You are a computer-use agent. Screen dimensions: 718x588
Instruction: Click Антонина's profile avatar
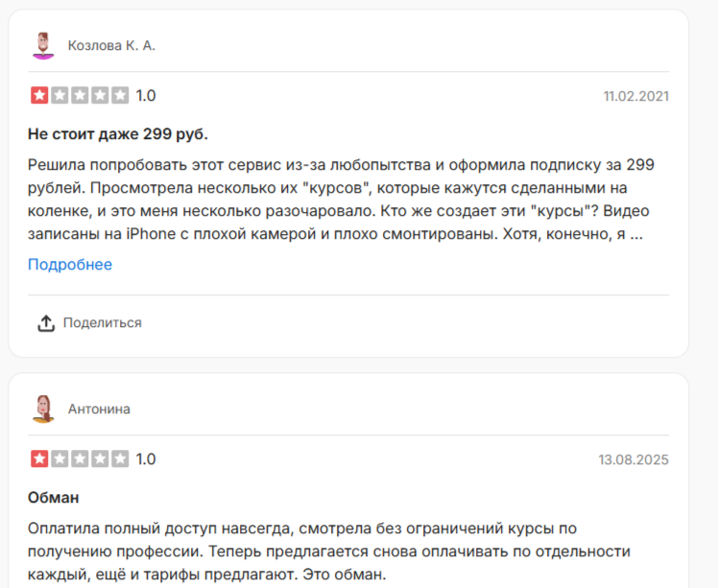42,409
